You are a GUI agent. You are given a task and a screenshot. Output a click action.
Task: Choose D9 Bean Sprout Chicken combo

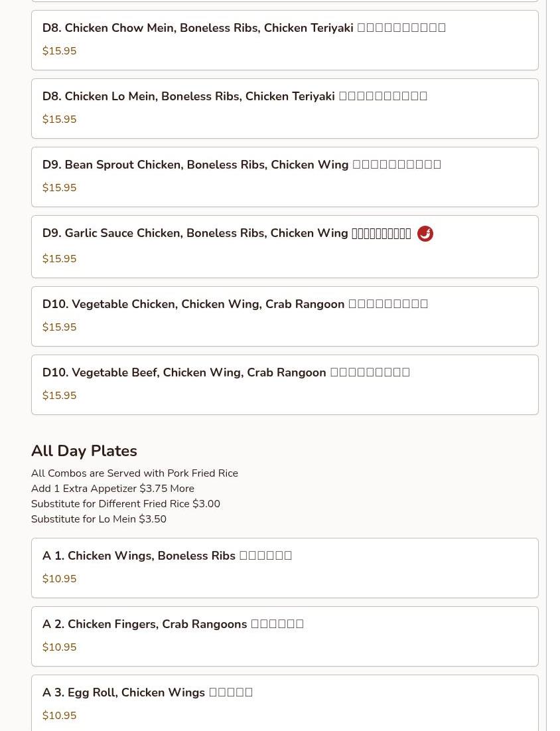285,177
